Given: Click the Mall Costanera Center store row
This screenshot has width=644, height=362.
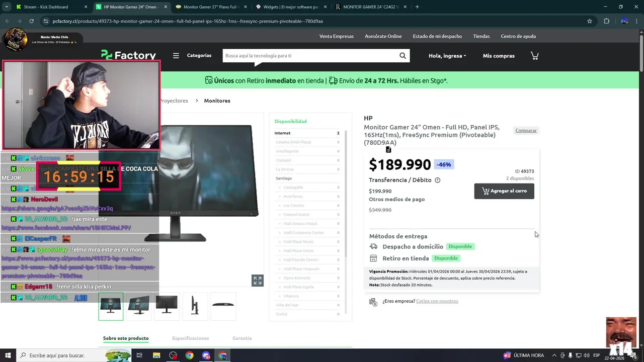Looking at the screenshot, I should point(307,233).
